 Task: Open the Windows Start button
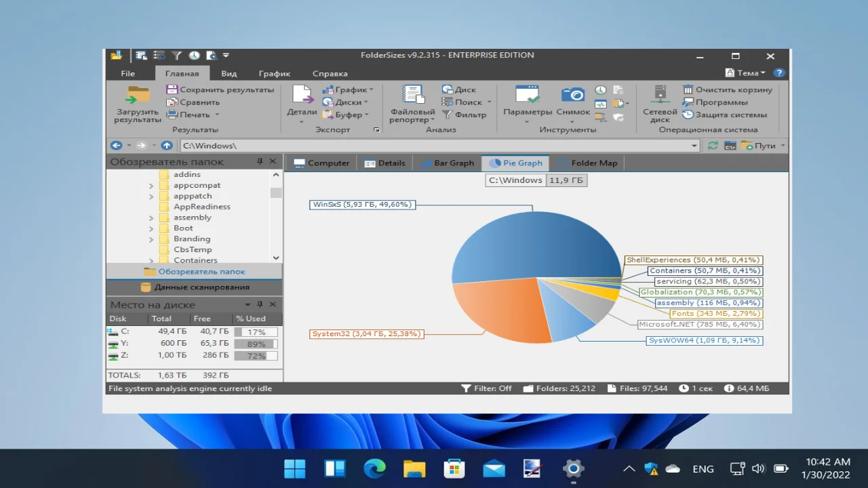coord(295,468)
